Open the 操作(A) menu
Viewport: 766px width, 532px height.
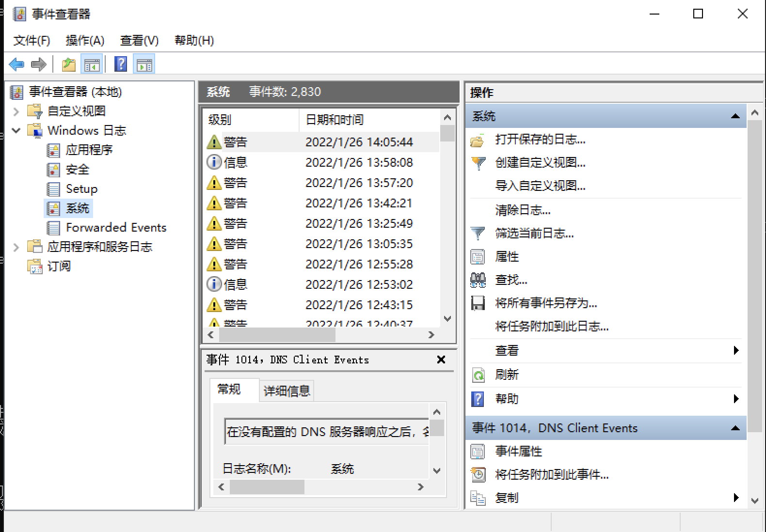(85, 40)
